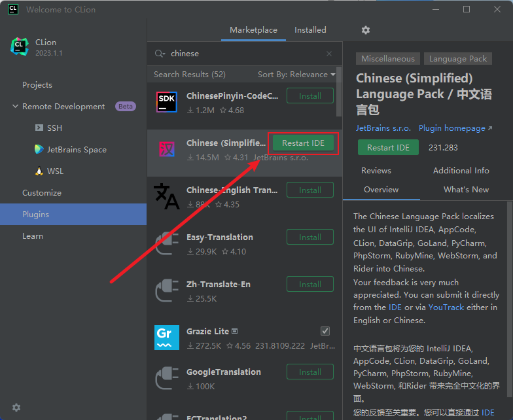The width and height of the screenshot is (513, 420).
Task: Open Customize in the sidebar
Action: (x=42, y=193)
